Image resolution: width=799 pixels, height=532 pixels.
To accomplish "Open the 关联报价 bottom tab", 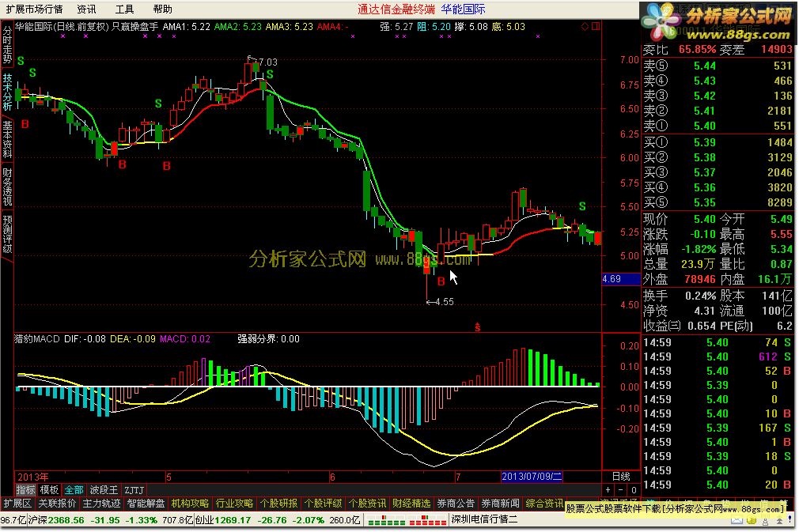I will pos(57,504).
